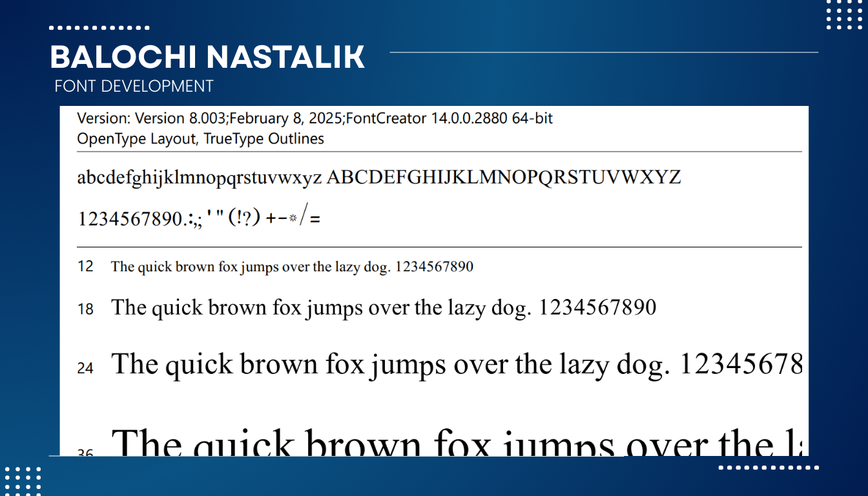868x496 pixels.
Task: Click the Version 8.003 info line
Action: 315,119
